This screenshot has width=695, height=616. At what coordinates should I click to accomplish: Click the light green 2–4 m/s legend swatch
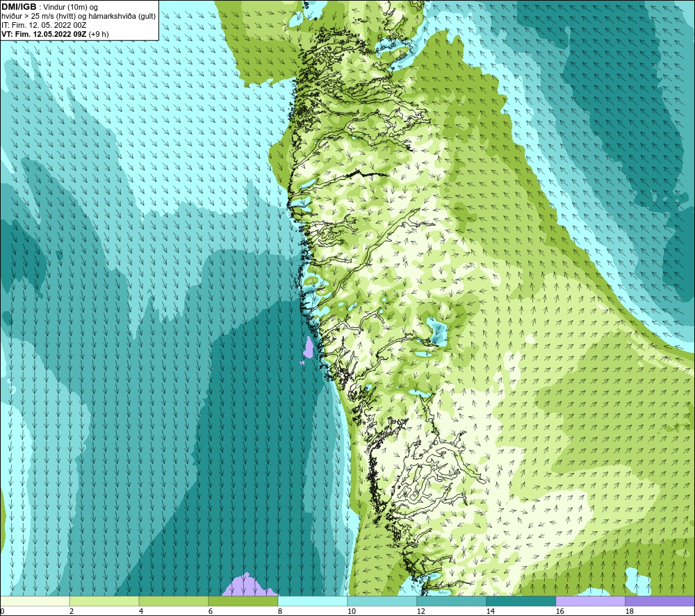click(104, 601)
